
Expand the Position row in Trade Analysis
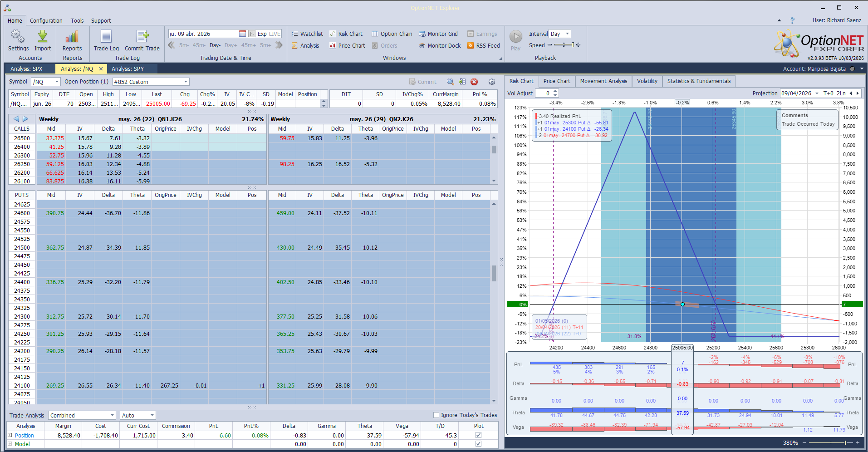10,435
